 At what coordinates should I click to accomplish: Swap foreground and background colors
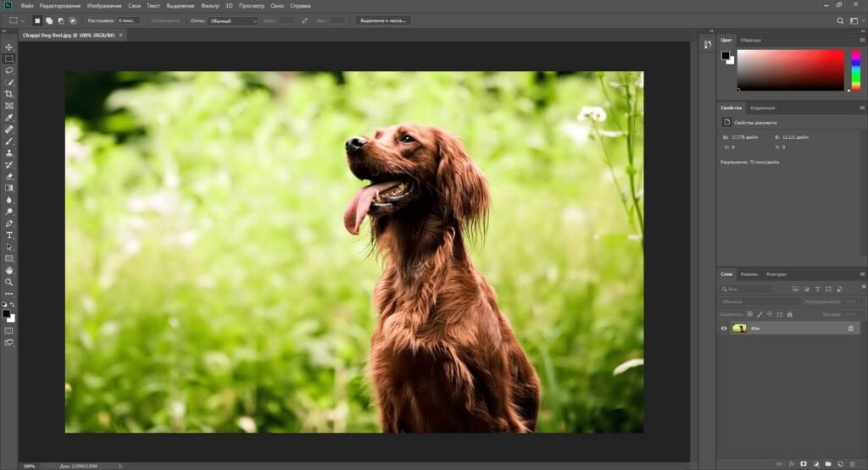pos(12,305)
